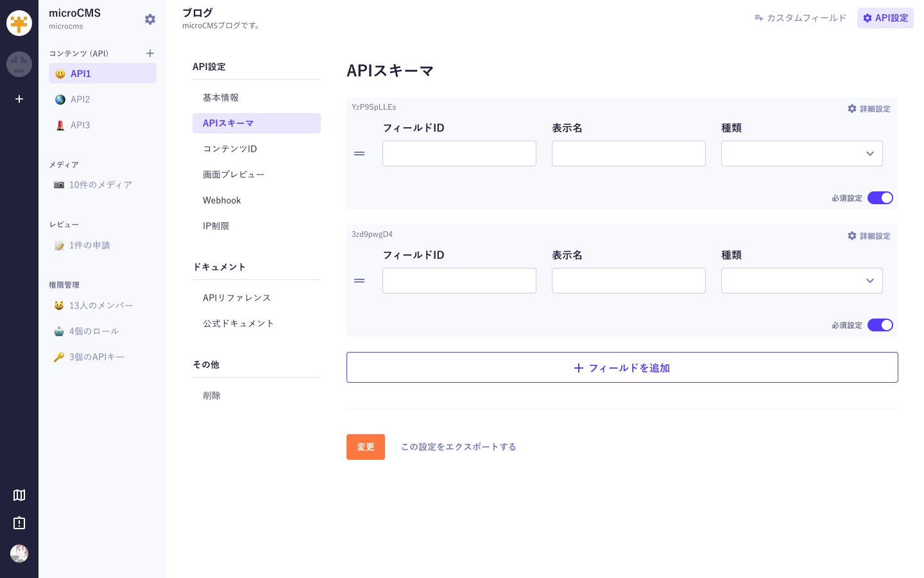Click この設定をエクスポートする link

click(458, 447)
